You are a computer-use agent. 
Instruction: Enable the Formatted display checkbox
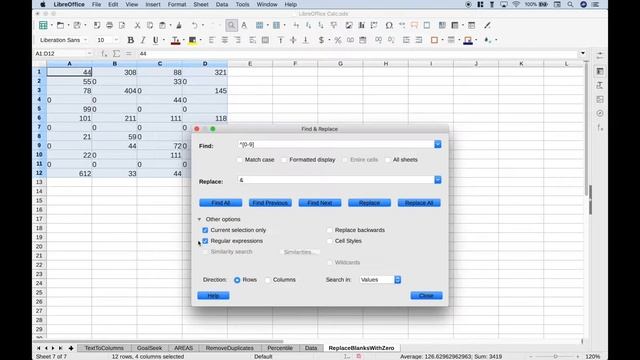pos(284,160)
